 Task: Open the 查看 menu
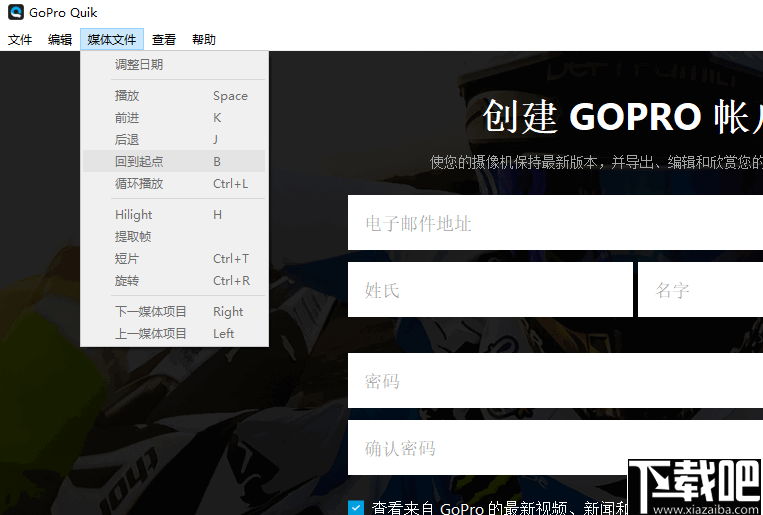[164, 39]
